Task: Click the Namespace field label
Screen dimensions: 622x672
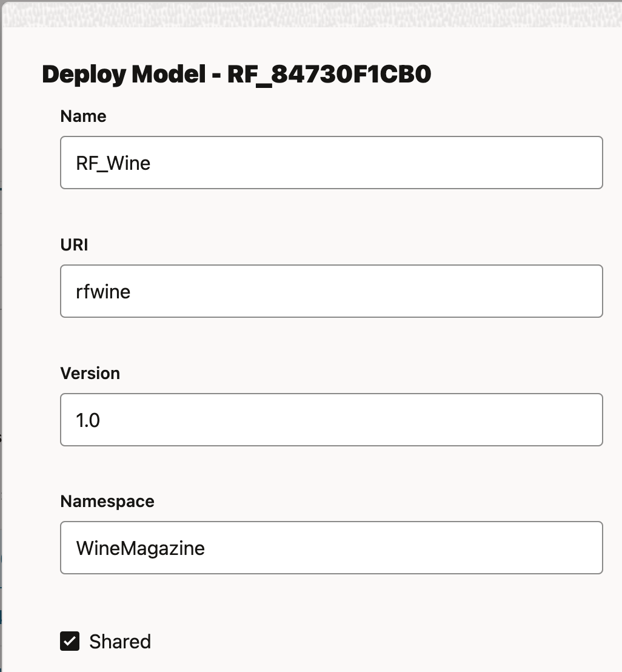Action: (x=107, y=502)
